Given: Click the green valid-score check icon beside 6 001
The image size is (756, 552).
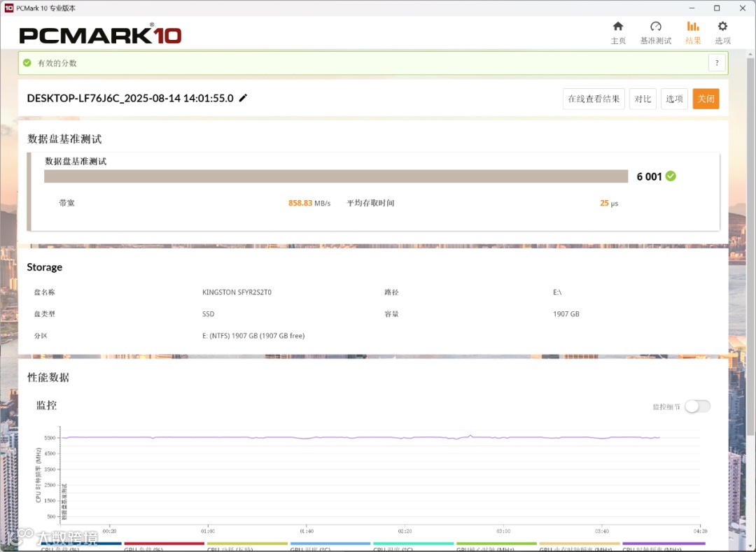Looking at the screenshot, I should point(670,176).
